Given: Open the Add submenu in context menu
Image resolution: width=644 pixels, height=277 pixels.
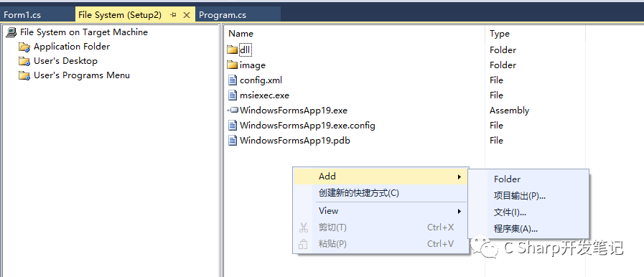Looking at the screenshot, I should click(381, 177).
